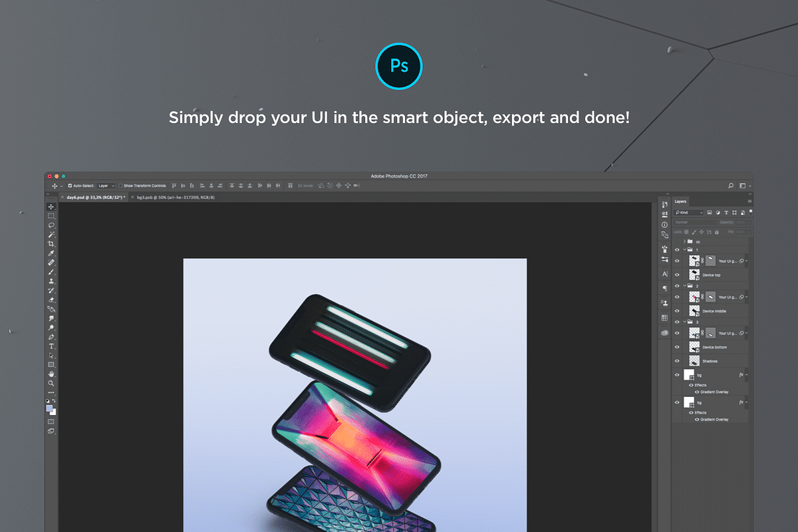This screenshot has width=798, height=532.
Task: Open the Adjustments panel icon
Action: (665, 259)
